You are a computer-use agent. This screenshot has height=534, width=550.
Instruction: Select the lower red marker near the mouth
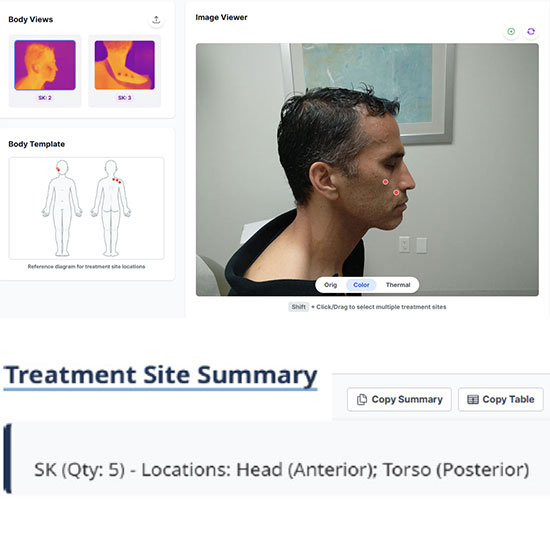point(396,192)
